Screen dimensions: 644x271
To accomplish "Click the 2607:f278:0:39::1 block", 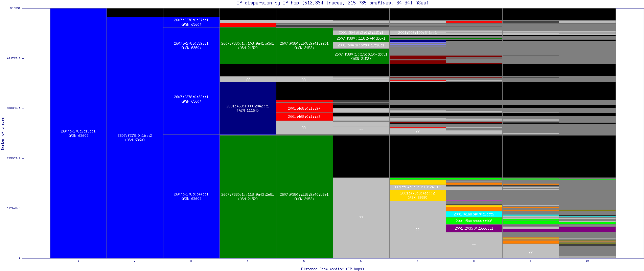I will (x=191, y=45).
